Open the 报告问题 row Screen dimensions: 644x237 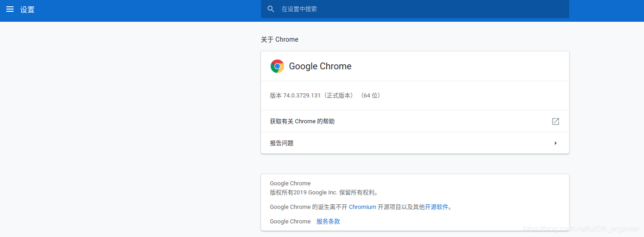tap(415, 143)
